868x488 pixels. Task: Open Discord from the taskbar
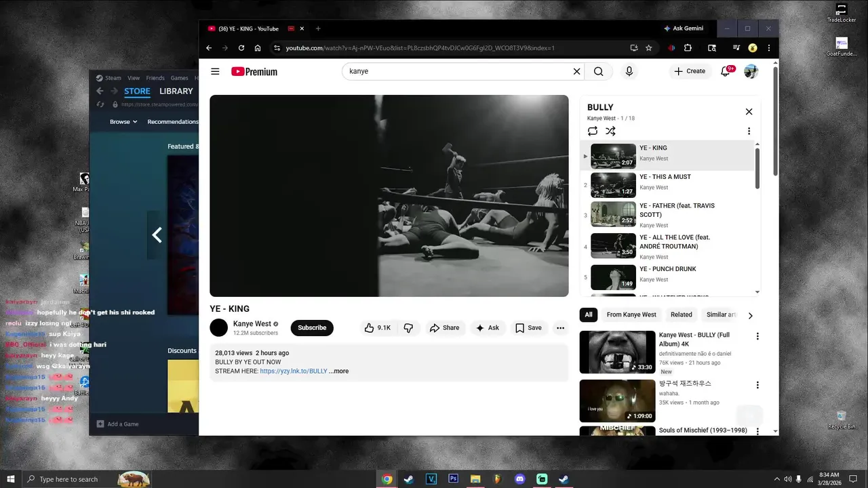click(x=520, y=479)
